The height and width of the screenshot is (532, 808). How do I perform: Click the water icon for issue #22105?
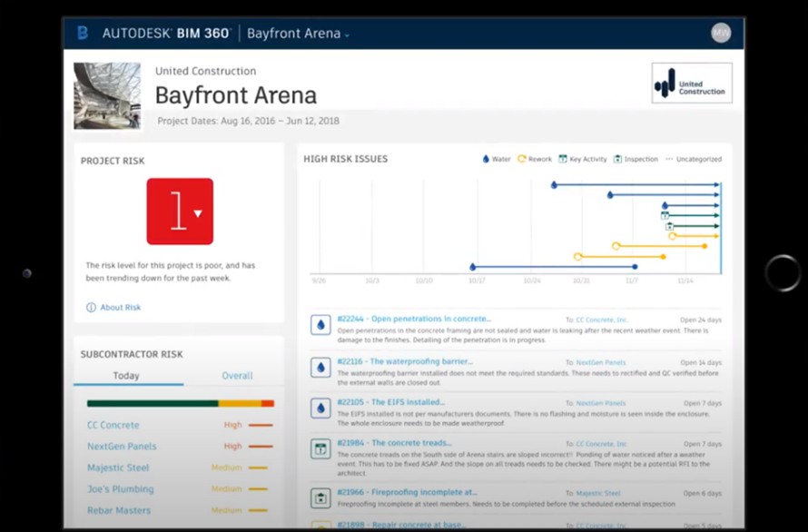[x=320, y=408]
